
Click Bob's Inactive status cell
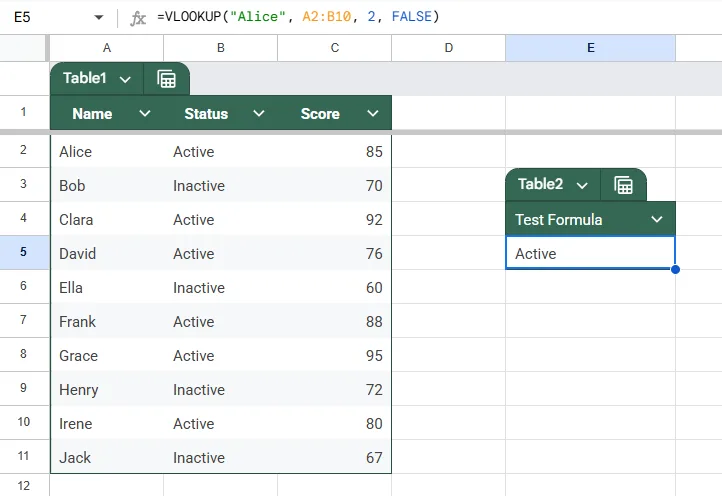click(221, 186)
